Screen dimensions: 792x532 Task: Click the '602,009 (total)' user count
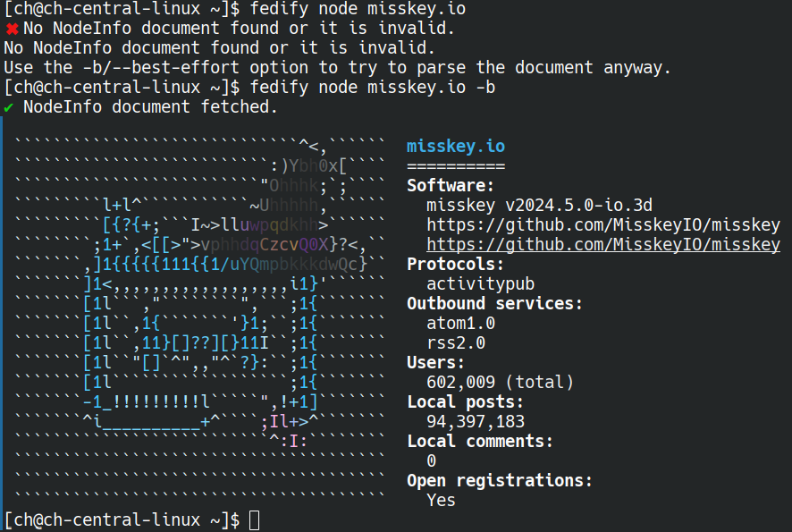500,383
